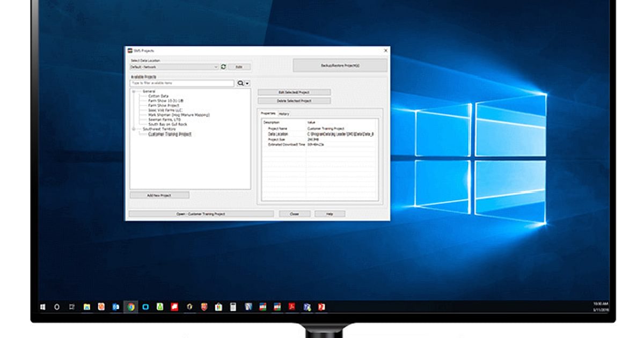The image size is (644, 338).
Task: Click the magnifier search icon beside filter box
Action: point(240,84)
